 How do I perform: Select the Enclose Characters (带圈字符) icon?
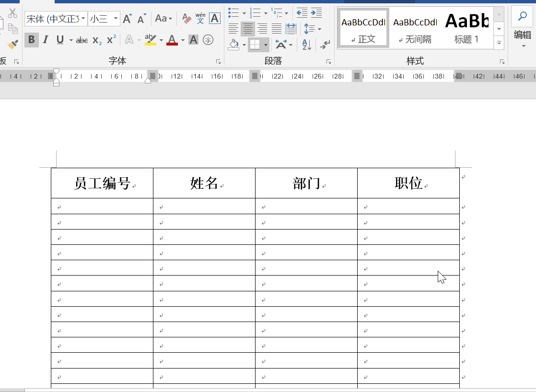[208, 40]
